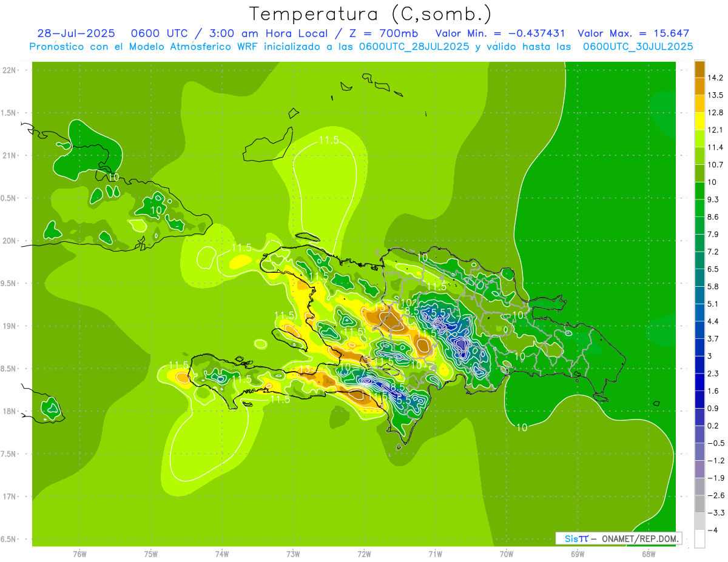Click the 0.2 value on the color legend
The height and width of the screenshot is (562, 728).
pyautogui.click(x=713, y=426)
